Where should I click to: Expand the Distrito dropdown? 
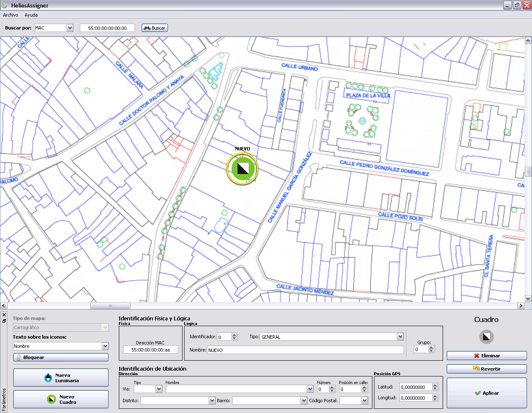pyautogui.click(x=212, y=401)
